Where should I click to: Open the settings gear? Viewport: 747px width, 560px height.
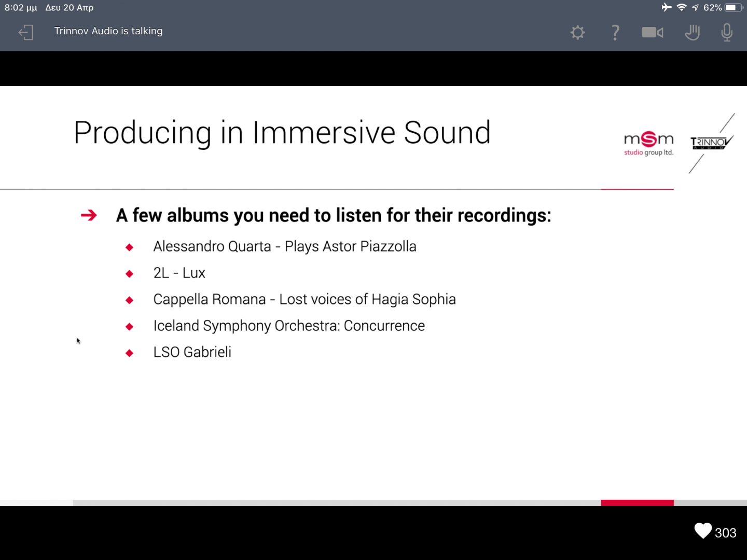577,33
